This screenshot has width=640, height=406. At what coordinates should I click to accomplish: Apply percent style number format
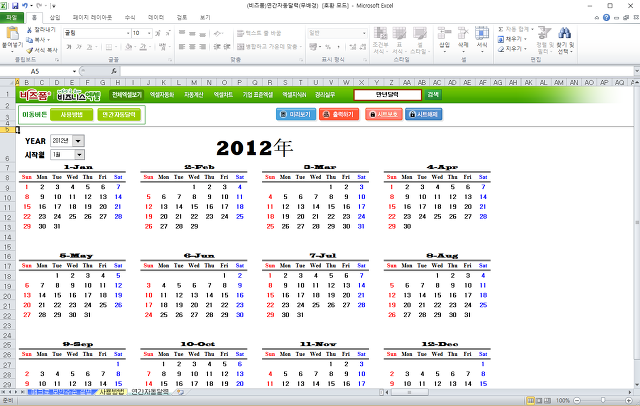(x=328, y=47)
